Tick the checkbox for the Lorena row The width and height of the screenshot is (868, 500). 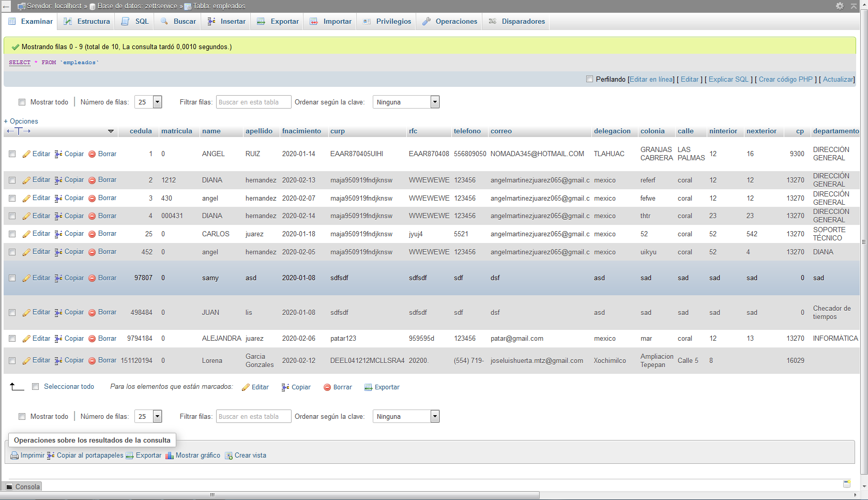[12, 361]
